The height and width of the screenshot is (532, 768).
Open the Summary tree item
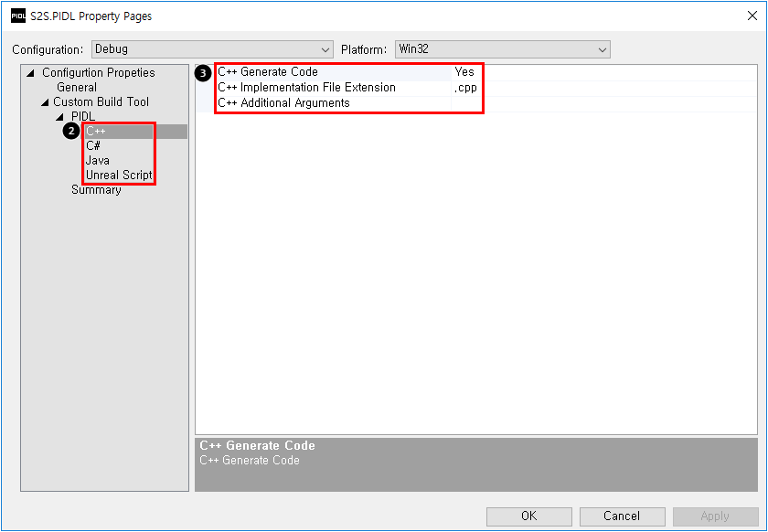coord(96,190)
